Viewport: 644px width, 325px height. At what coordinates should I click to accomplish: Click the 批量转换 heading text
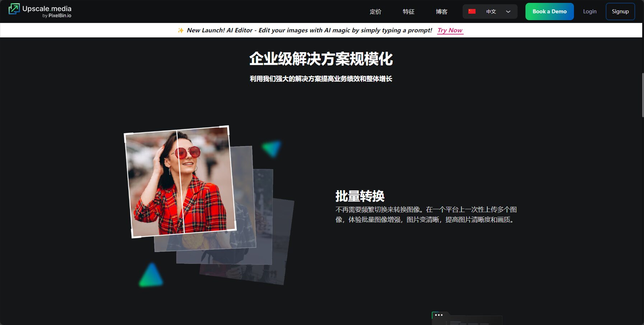tap(360, 196)
